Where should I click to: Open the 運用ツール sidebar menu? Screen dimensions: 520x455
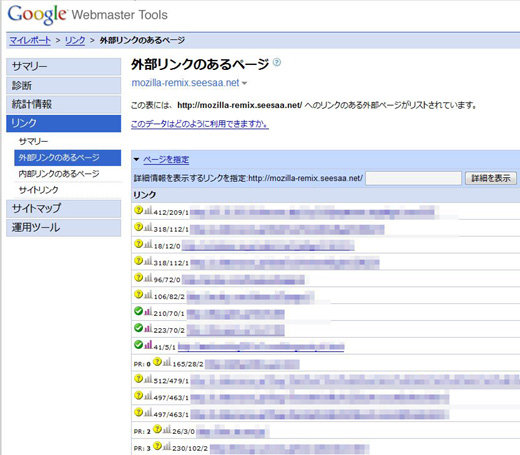point(63,228)
